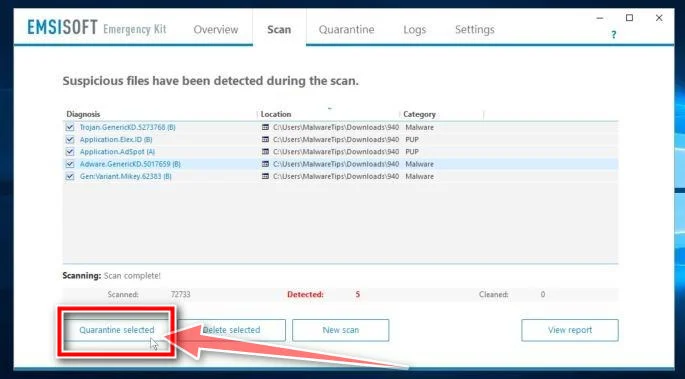Click the file icon in the Application.Elex.ID row

[265, 139]
